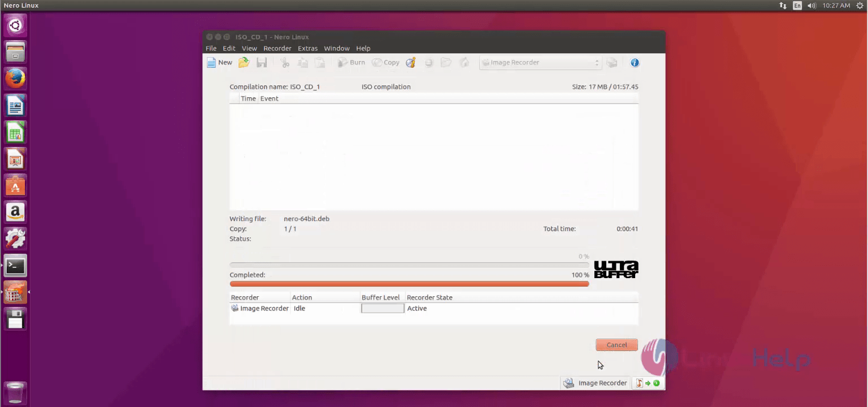
Task: Click the Active recorder state cell
Action: [x=417, y=309]
